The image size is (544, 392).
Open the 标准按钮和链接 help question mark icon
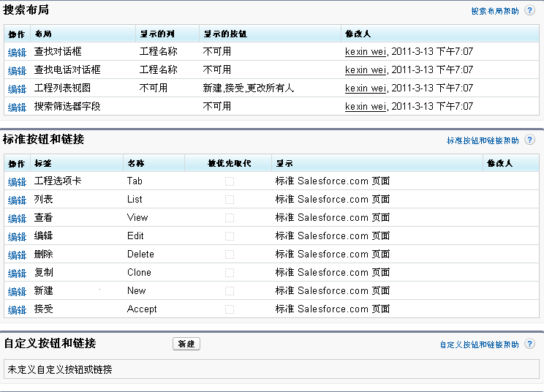(529, 140)
